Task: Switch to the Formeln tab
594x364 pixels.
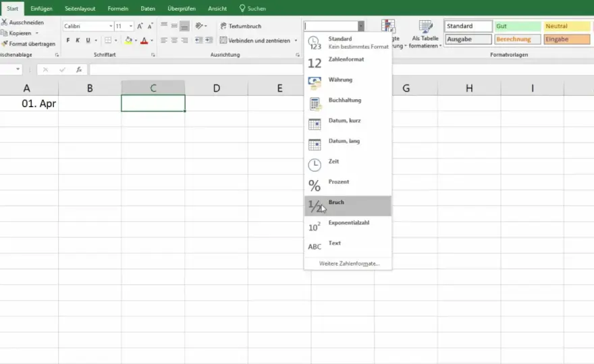Action: pyautogui.click(x=118, y=8)
